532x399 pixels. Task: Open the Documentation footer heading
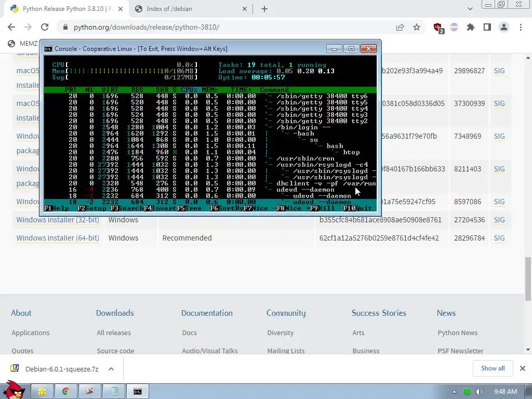[207, 313]
